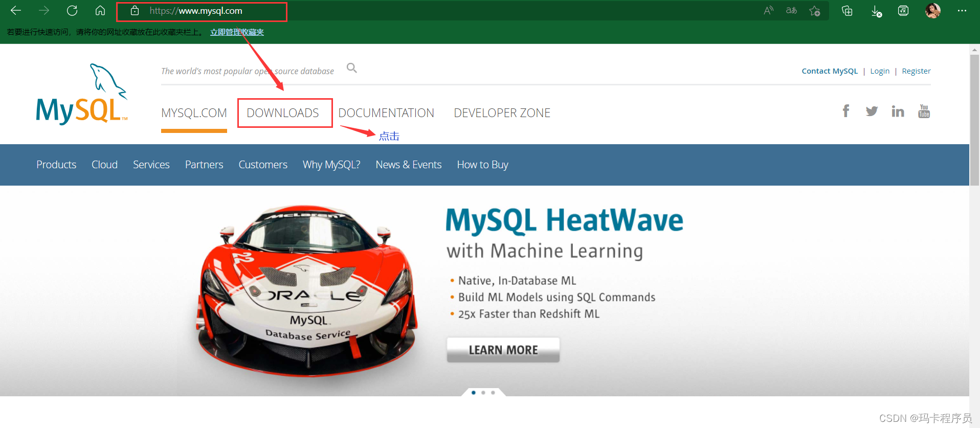Open the Cloud menu item
Screen dimensions: 980x428
(x=104, y=165)
